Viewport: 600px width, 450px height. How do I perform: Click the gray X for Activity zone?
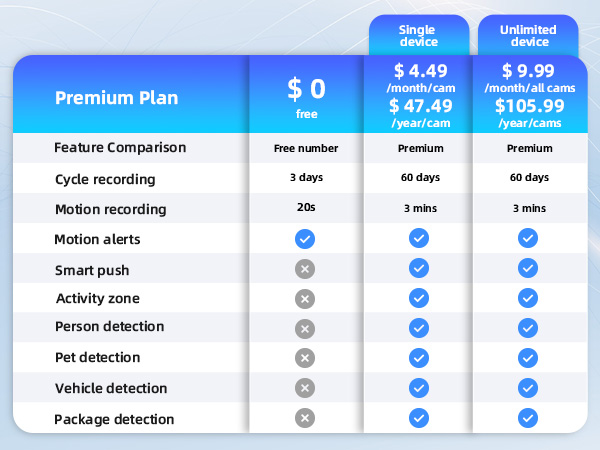306,298
